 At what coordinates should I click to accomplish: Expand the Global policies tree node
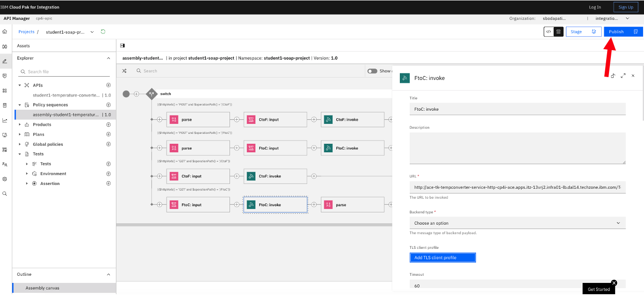pos(20,144)
